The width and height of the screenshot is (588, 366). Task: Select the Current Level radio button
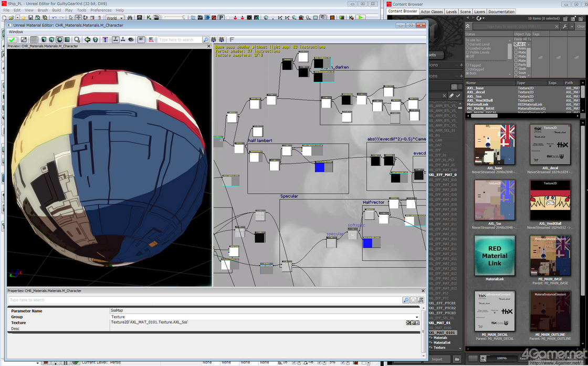point(468,45)
